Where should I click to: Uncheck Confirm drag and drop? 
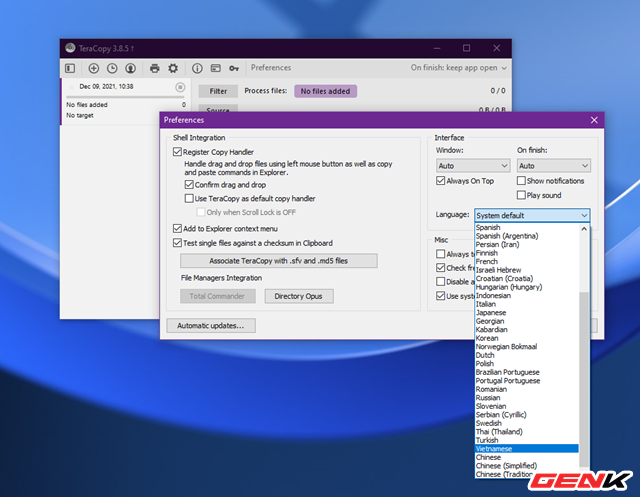(189, 184)
